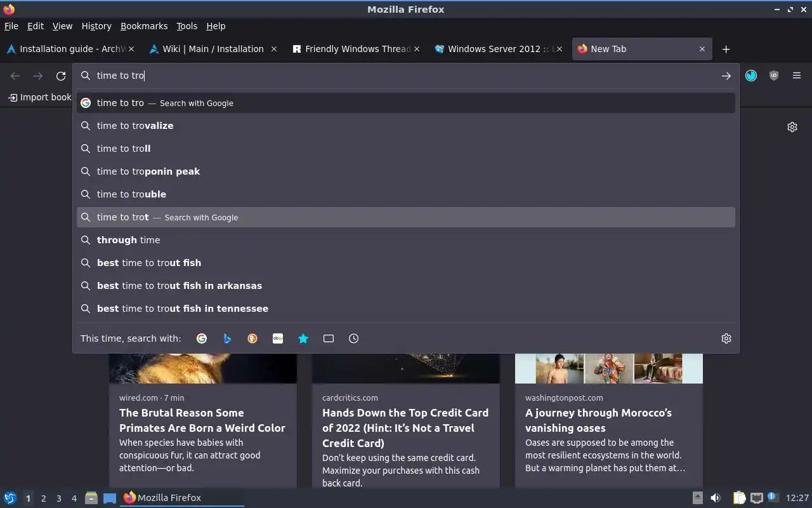Open the uBlock Origin shield extension
The width and height of the screenshot is (812, 508).
[x=774, y=76]
